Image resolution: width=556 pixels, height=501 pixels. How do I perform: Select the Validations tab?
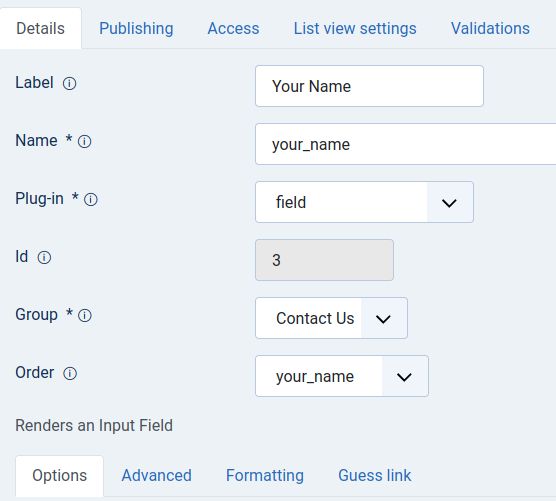coord(490,28)
